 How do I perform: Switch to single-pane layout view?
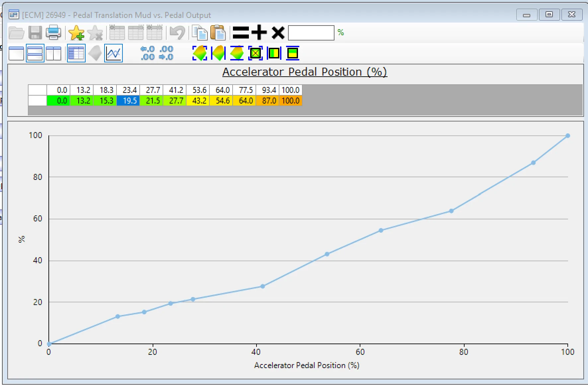(x=16, y=53)
